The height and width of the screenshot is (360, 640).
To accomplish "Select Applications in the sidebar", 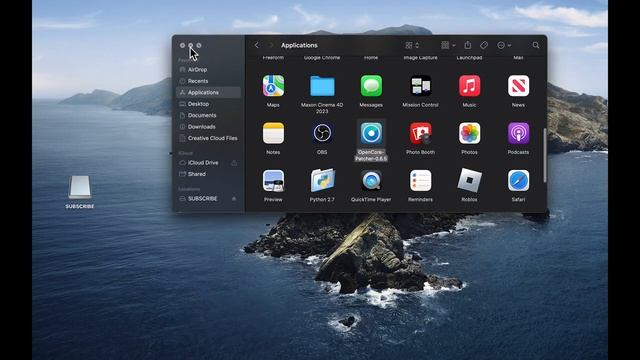I will pos(208,93).
